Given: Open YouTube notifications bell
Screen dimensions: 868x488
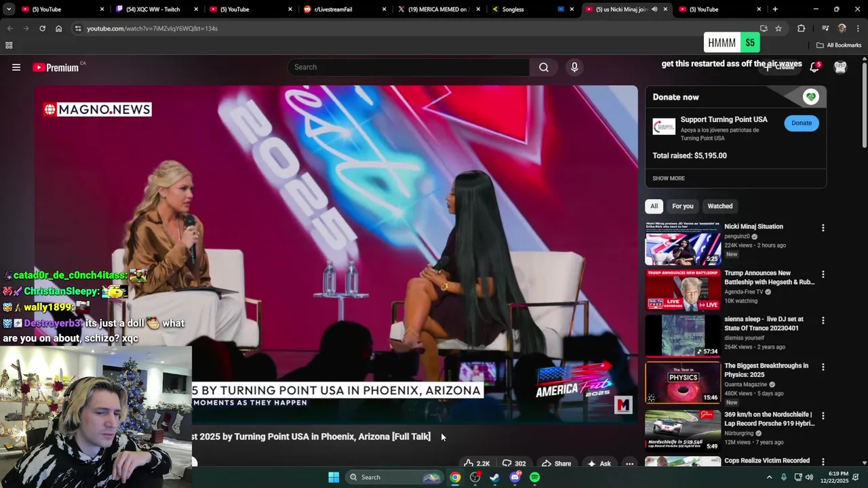Looking at the screenshot, I should (814, 67).
